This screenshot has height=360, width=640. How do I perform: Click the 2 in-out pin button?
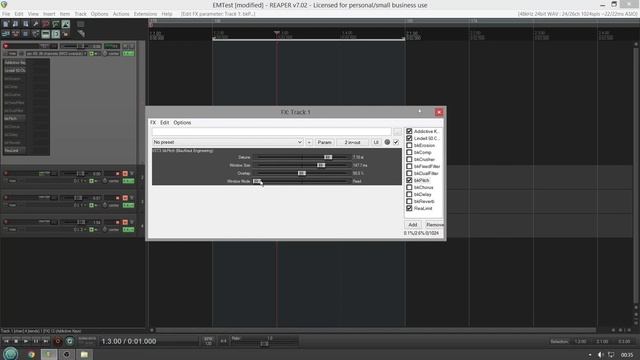coord(352,142)
